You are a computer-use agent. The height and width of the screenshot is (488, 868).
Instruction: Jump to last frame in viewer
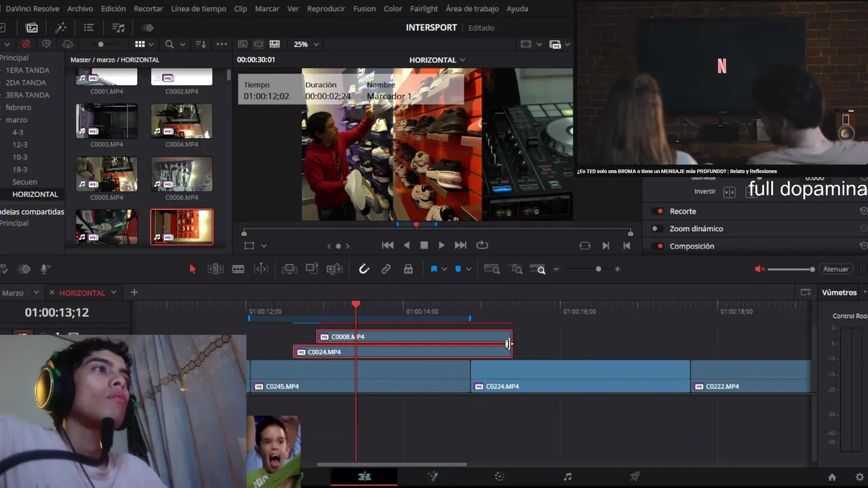460,245
